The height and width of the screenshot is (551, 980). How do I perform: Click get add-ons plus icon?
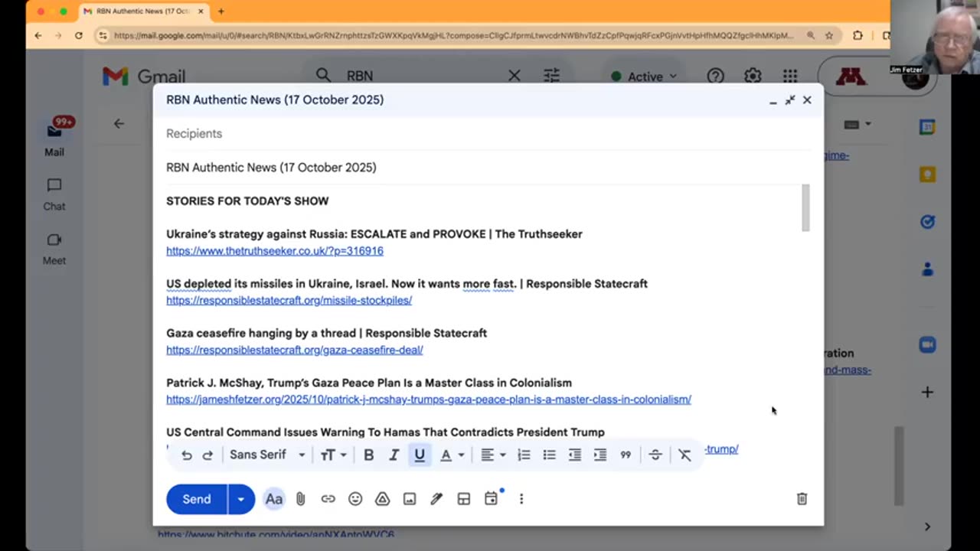tap(927, 392)
